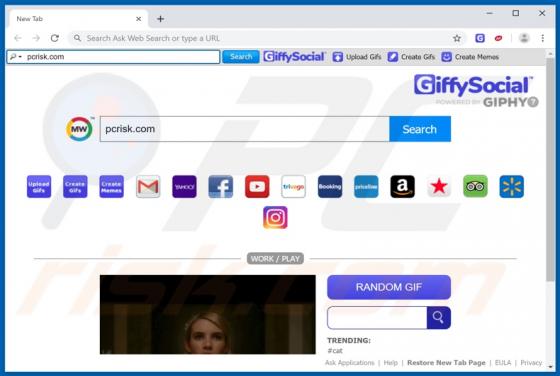
Task: Click the MW MyWay logo
Action: click(x=79, y=129)
